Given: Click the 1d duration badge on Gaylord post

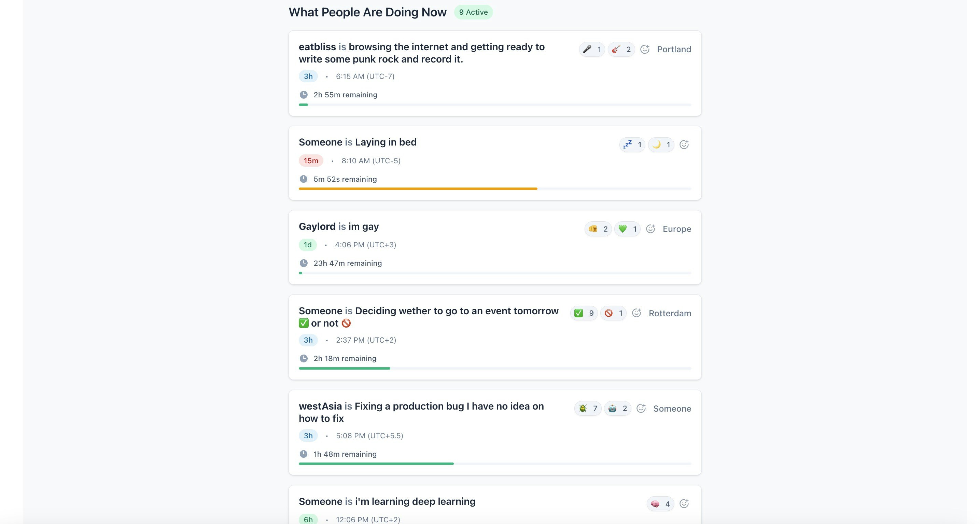Looking at the screenshot, I should [x=307, y=245].
